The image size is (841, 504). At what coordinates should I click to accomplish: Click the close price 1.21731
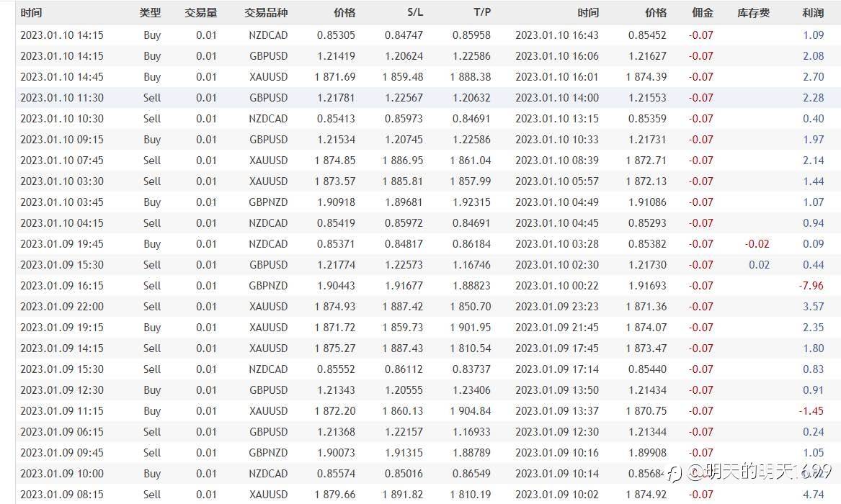(647, 140)
